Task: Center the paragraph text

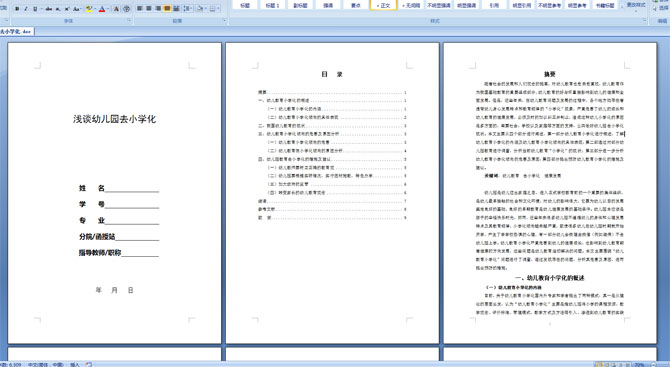Action: (x=149, y=9)
